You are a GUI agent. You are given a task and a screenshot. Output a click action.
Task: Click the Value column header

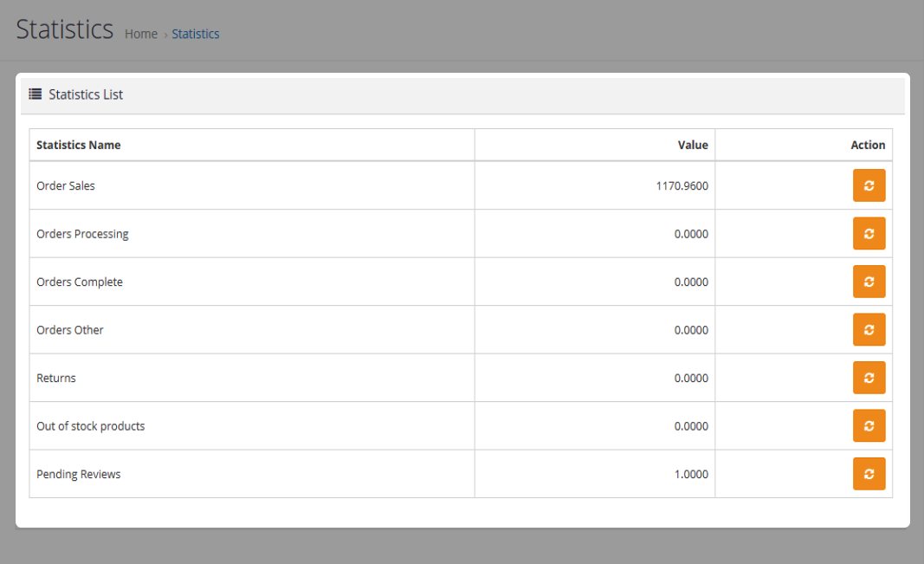click(692, 145)
